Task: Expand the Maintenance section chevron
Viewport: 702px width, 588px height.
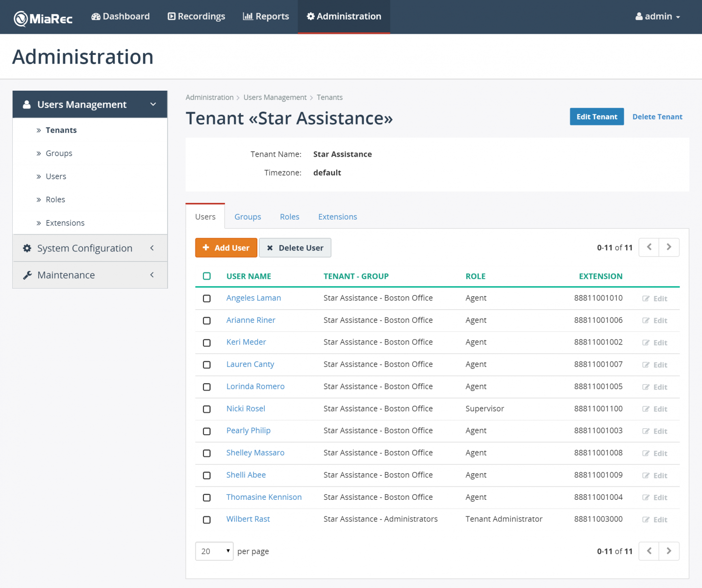Action: (152, 275)
